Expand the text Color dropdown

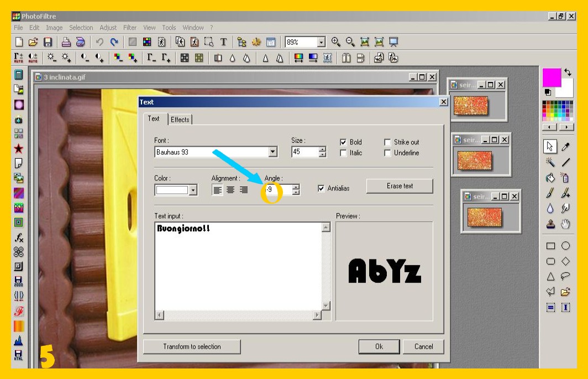click(x=193, y=190)
